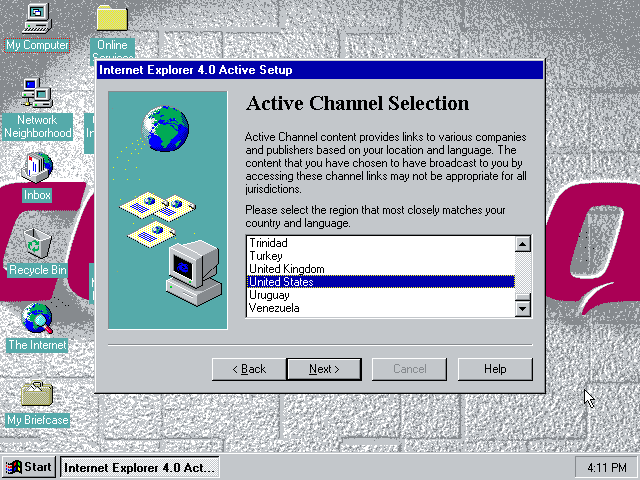Select United States in the list
Screen dimensions: 640x480
click(x=381, y=282)
